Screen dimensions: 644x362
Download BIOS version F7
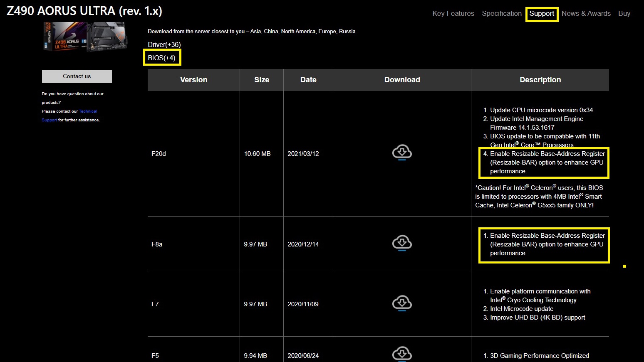point(402,303)
